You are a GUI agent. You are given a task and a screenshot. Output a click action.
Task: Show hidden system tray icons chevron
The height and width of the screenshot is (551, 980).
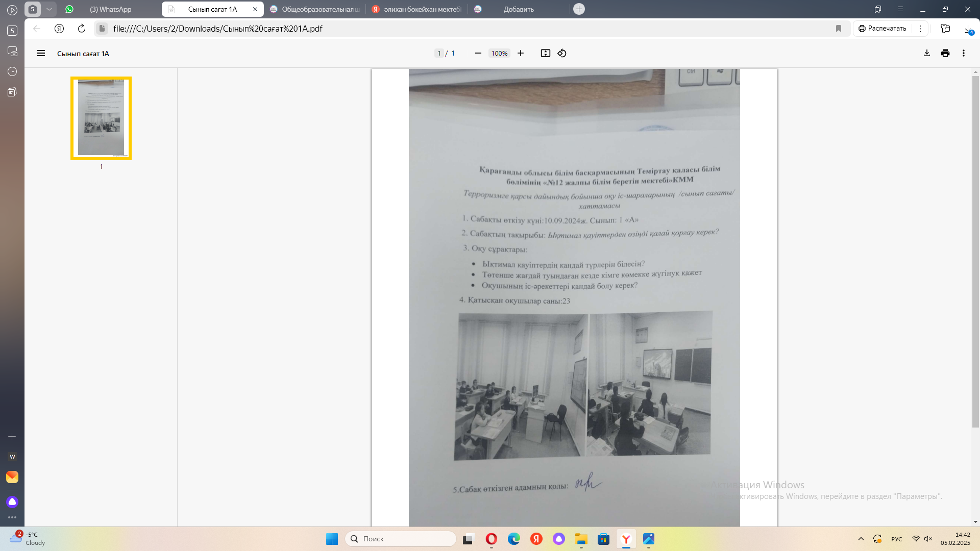[861, 539]
